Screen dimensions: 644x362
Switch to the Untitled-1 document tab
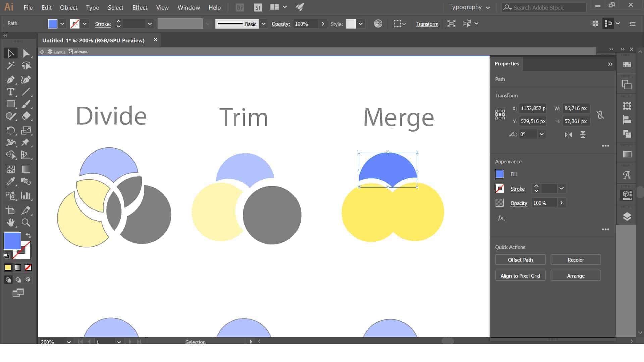(93, 40)
